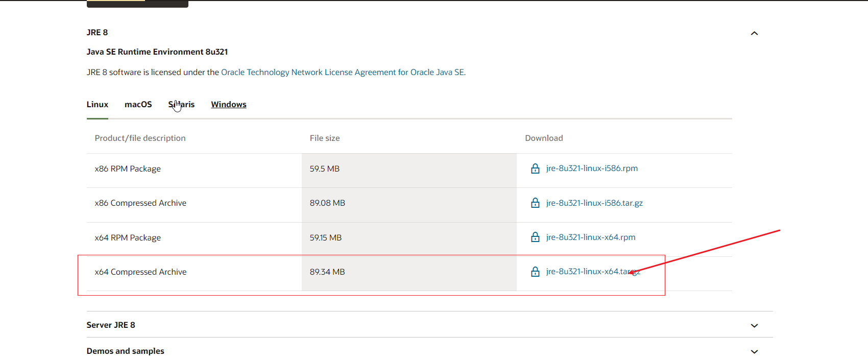Screen dimensions: 868x361
Task: Click the Download column header
Action: [544, 138]
